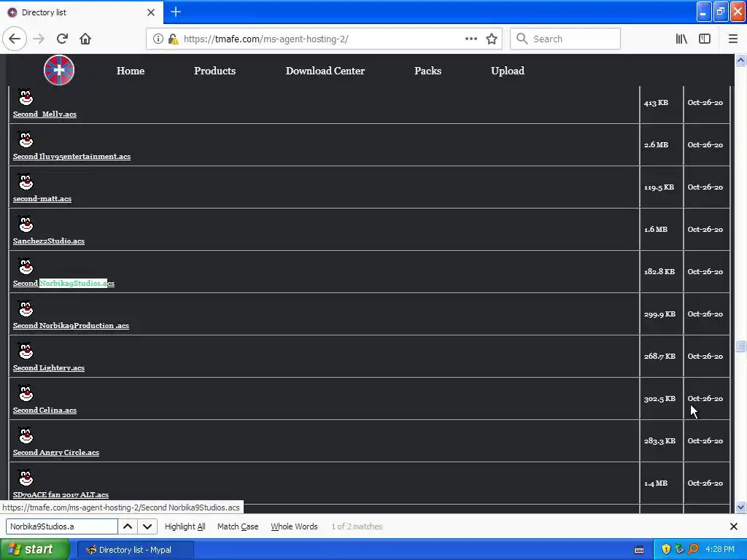
Task: Open the Windows Start button
Action: pos(34,550)
